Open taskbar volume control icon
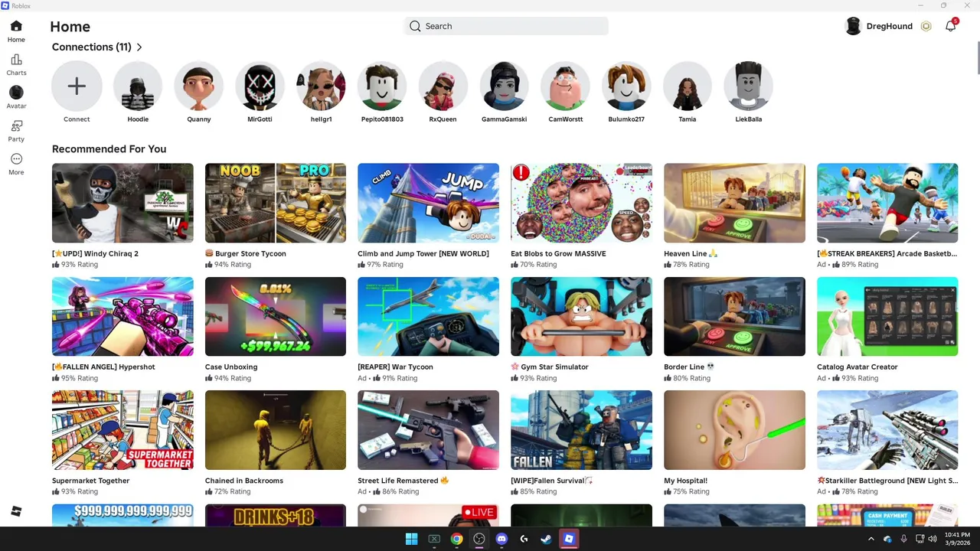 pos(933,539)
